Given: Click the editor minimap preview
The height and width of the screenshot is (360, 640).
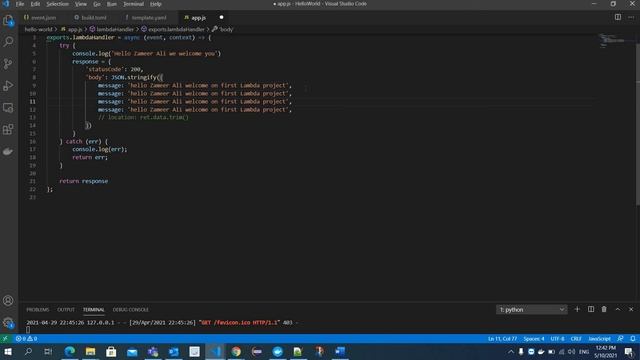Looking at the screenshot, I should (x=612, y=41).
